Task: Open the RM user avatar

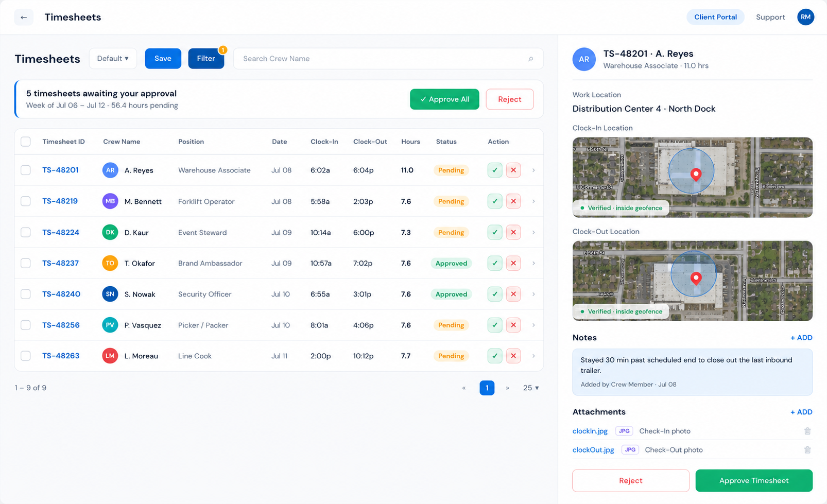Action: tap(805, 17)
